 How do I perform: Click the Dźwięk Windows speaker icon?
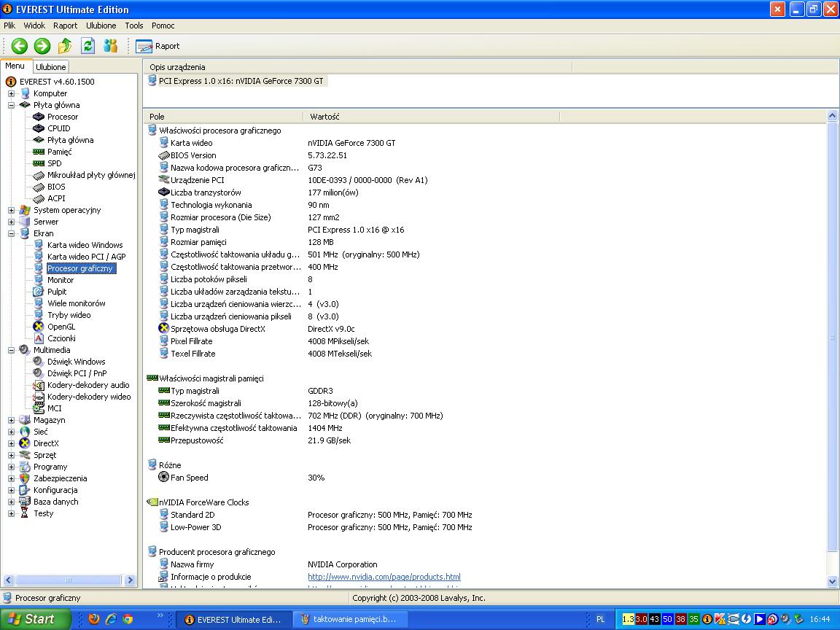(x=39, y=362)
